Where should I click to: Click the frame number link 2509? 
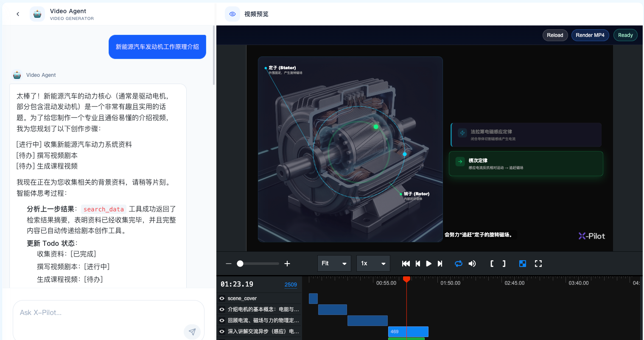pyautogui.click(x=291, y=285)
